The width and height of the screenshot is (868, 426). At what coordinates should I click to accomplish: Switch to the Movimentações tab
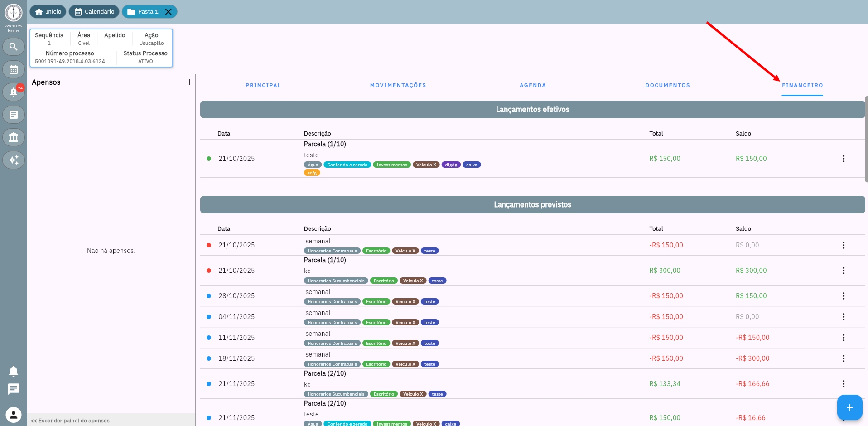click(x=398, y=85)
